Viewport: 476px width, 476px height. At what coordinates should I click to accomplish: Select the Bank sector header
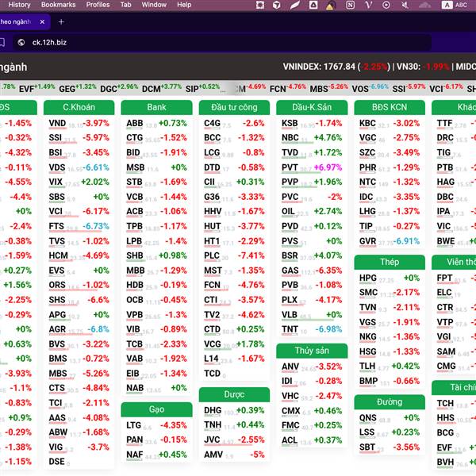point(156,107)
